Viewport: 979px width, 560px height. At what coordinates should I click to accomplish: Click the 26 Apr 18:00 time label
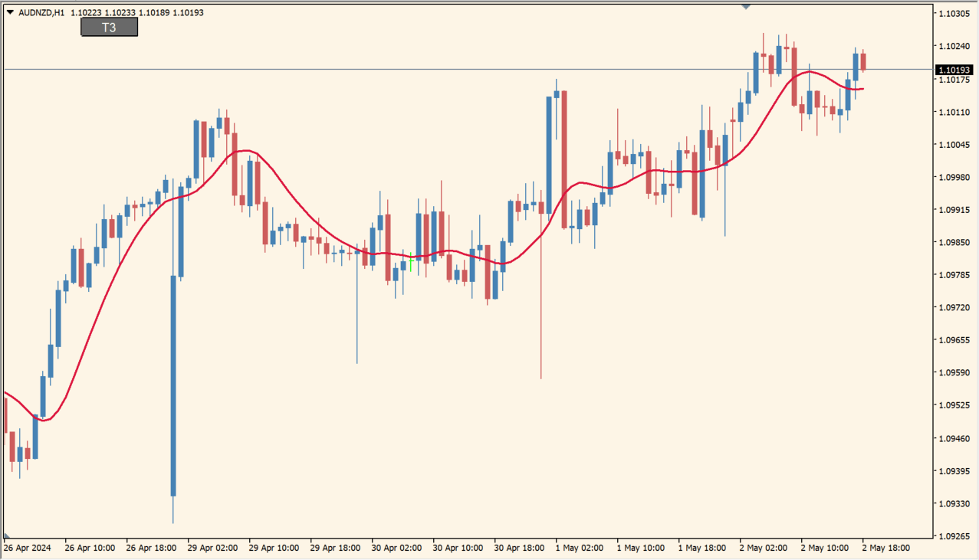tap(152, 549)
